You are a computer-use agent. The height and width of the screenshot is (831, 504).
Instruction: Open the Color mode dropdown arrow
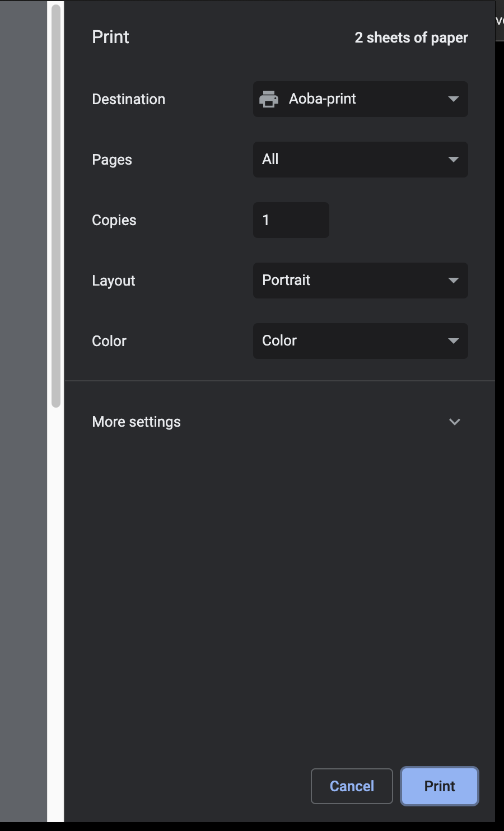click(453, 341)
